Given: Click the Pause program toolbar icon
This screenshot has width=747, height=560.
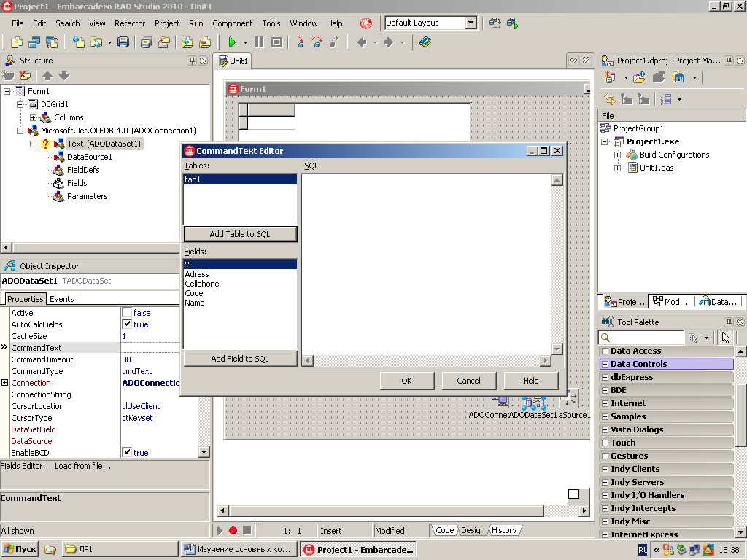Looking at the screenshot, I should [259, 42].
